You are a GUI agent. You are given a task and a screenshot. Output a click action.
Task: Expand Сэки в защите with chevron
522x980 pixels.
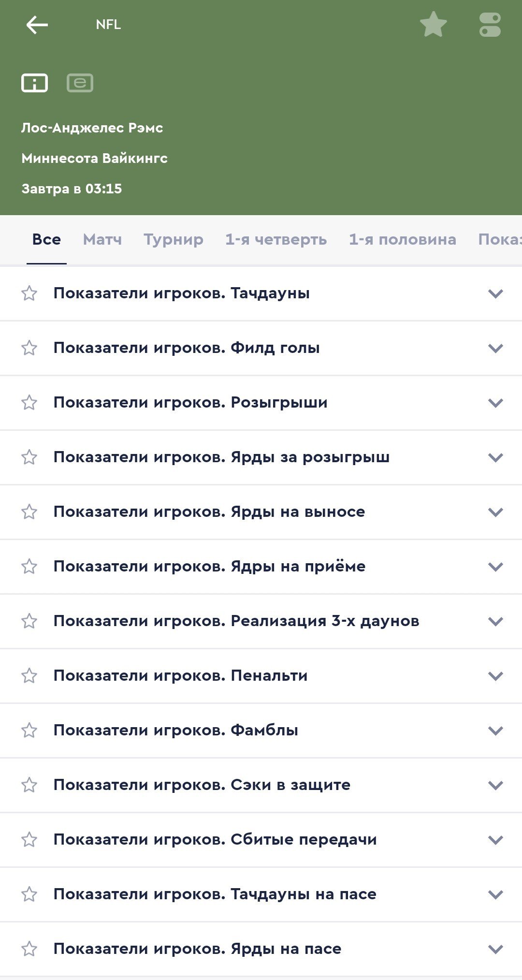click(x=495, y=785)
